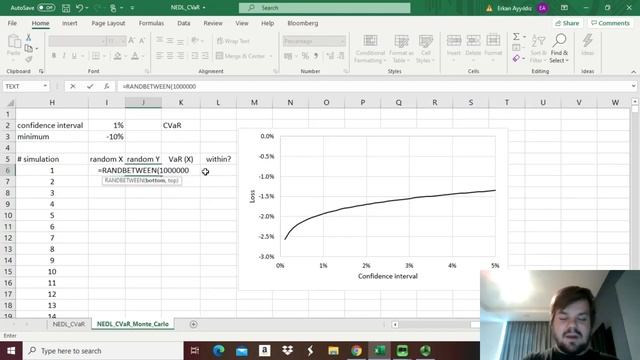Click the Comma Style icon
This screenshot has width=640, height=360.
[x=316, y=56]
